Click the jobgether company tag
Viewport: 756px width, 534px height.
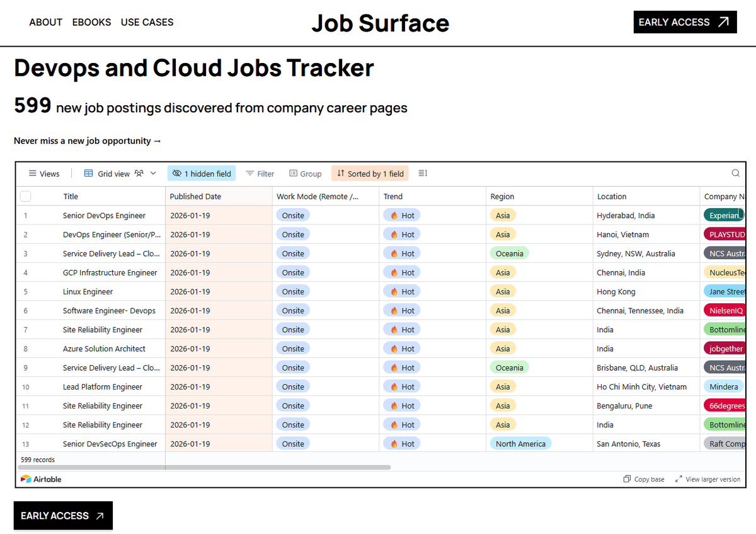point(726,349)
